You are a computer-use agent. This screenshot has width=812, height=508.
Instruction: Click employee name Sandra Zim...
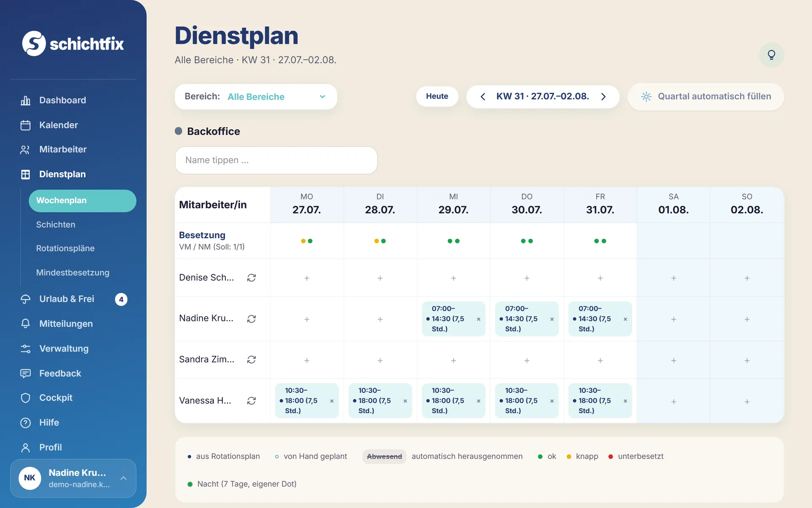pyautogui.click(x=206, y=359)
